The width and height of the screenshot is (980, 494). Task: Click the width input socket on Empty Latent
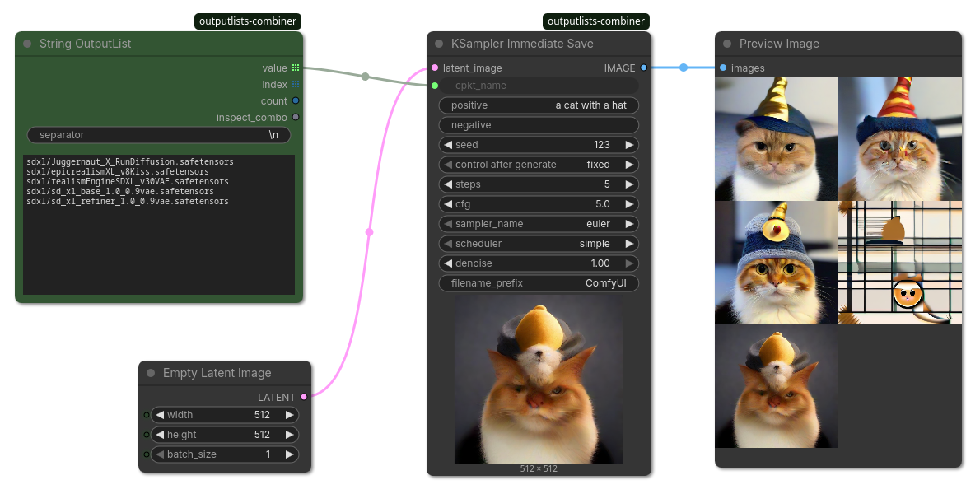click(147, 415)
